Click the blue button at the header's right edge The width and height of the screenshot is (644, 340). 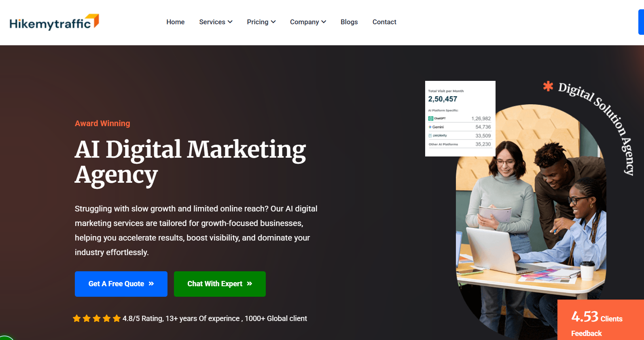(x=641, y=22)
